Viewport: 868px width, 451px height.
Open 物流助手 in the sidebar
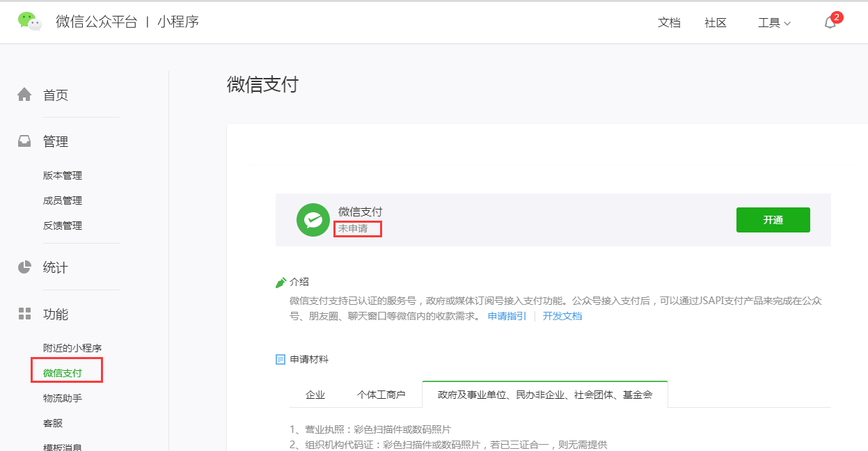(63, 398)
